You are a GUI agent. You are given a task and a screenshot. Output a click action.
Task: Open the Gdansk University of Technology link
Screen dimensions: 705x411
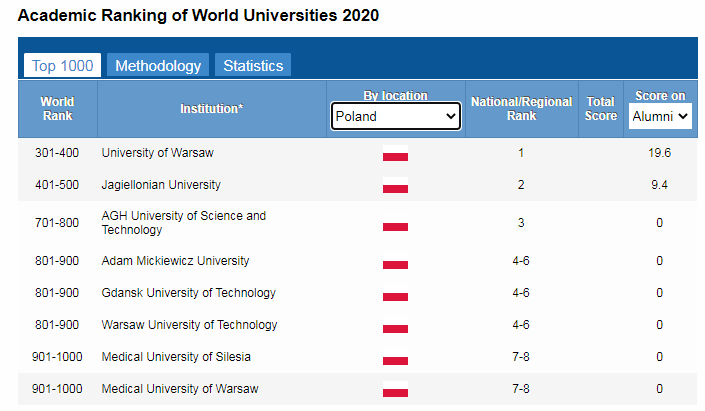click(x=188, y=293)
